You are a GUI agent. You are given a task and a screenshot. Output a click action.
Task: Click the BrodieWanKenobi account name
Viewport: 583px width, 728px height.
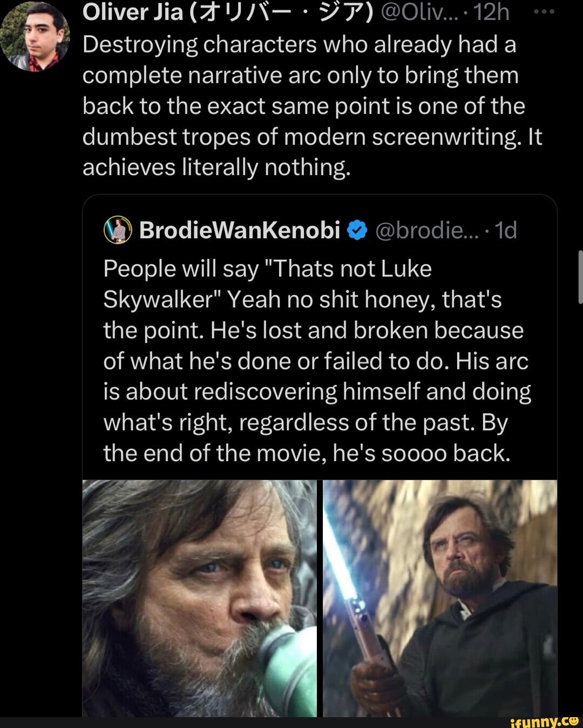[239, 231]
